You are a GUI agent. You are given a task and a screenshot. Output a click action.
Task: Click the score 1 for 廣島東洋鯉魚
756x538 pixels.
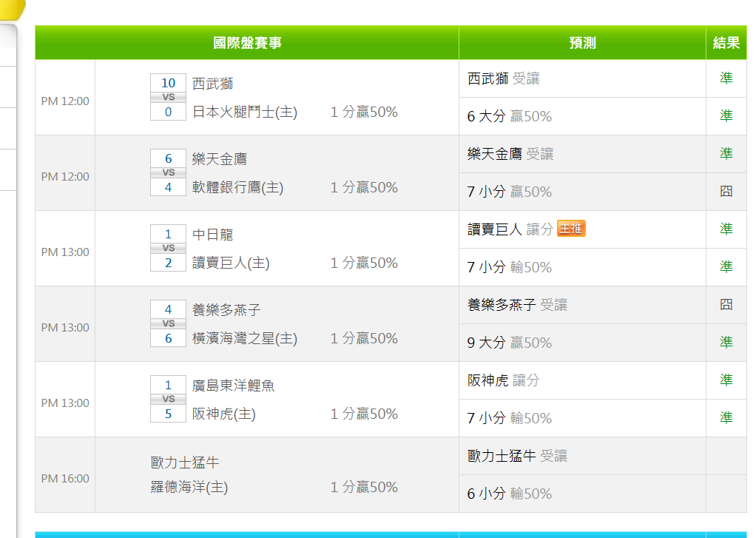point(168,385)
